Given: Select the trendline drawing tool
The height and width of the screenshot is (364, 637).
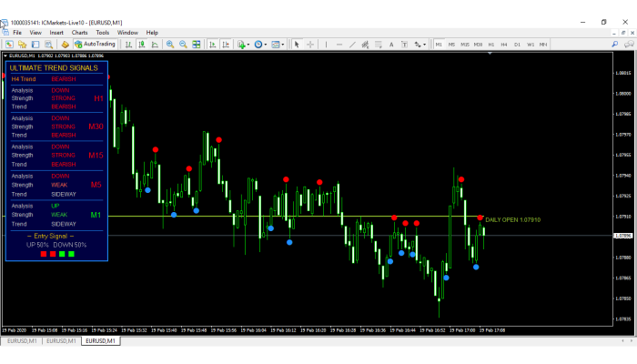Looking at the screenshot, I should click(352, 44).
